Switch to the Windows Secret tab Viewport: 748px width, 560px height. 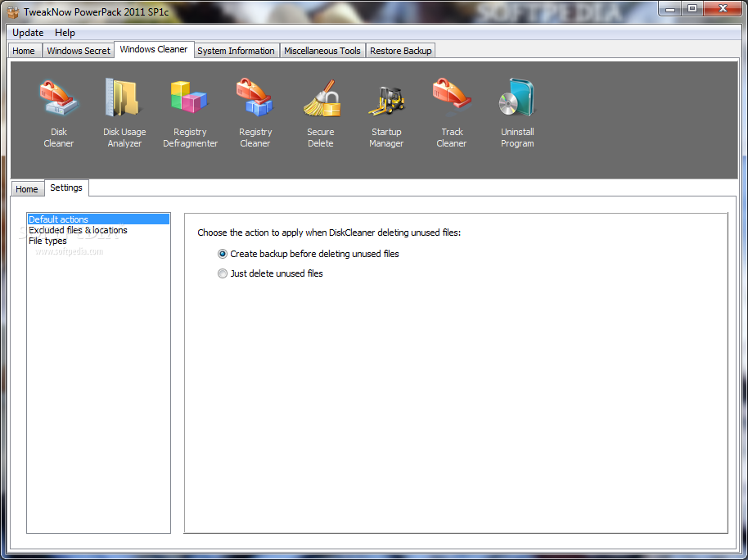tap(79, 51)
